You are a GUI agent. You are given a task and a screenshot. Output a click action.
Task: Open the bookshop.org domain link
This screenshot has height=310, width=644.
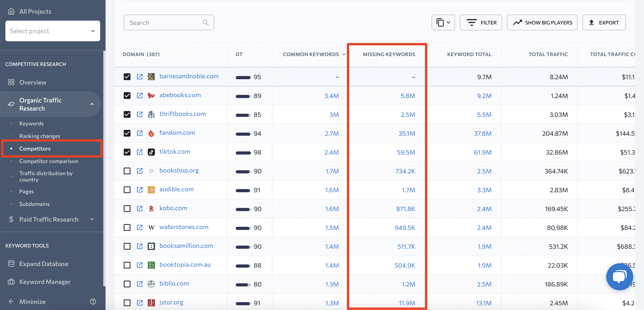179,170
